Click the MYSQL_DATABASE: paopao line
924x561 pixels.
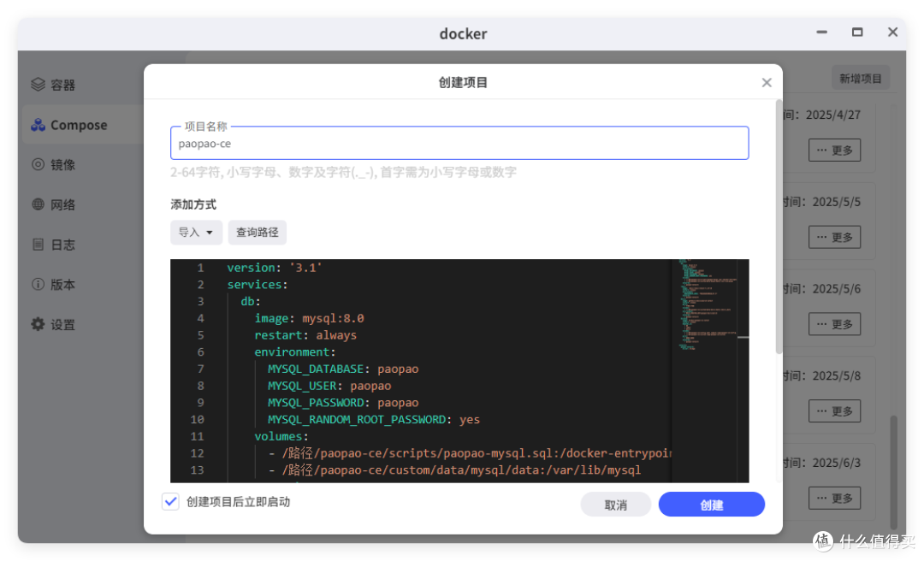point(343,369)
